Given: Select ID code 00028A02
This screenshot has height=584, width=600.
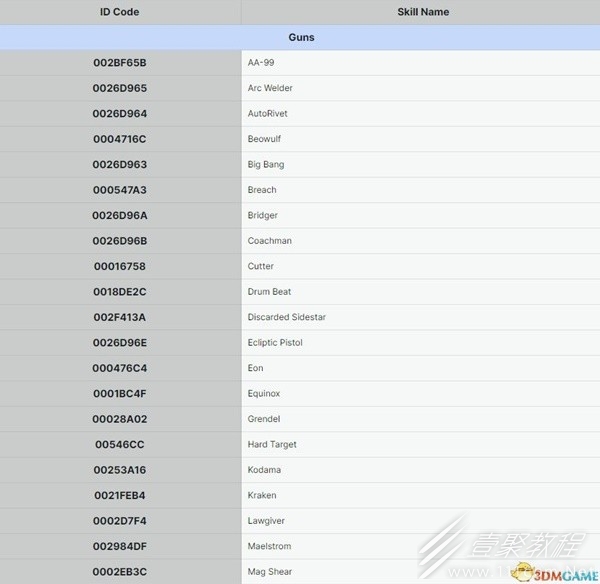Looking at the screenshot, I should pos(120,419).
